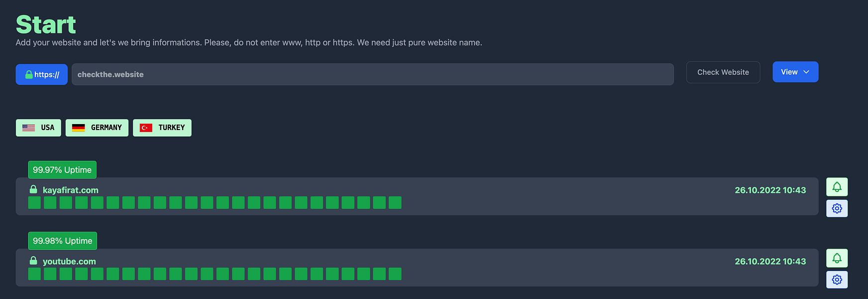This screenshot has height=299, width=868.
Task: Open notification bell for youtube.com
Action: click(x=837, y=258)
